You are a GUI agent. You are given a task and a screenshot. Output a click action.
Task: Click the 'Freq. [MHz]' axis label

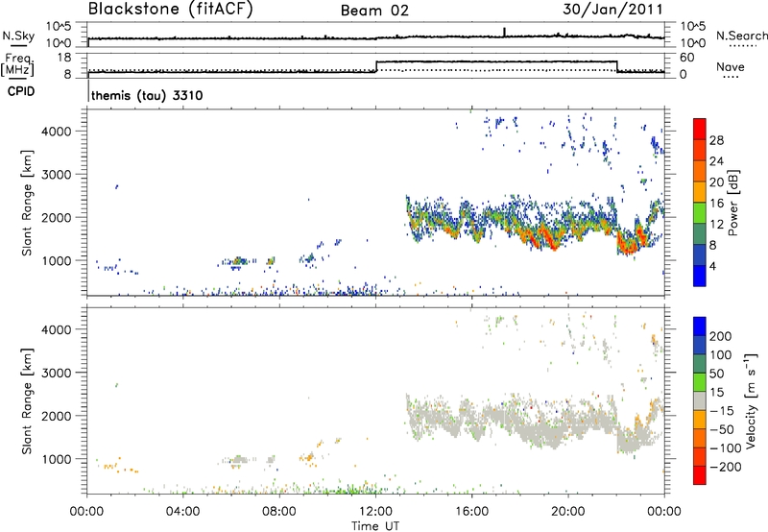17,65
